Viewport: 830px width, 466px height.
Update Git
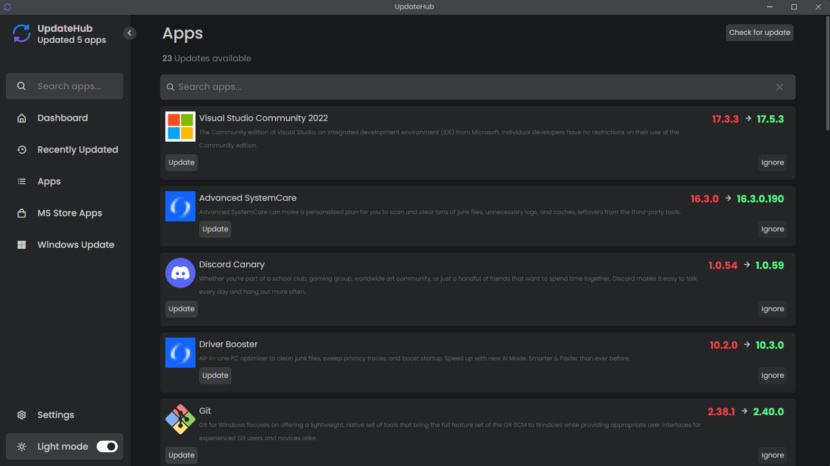point(182,455)
